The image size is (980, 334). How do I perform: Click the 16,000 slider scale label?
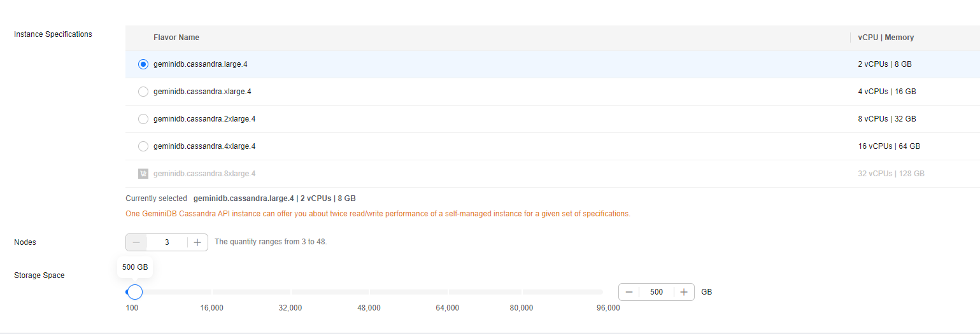(x=211, y=308)
